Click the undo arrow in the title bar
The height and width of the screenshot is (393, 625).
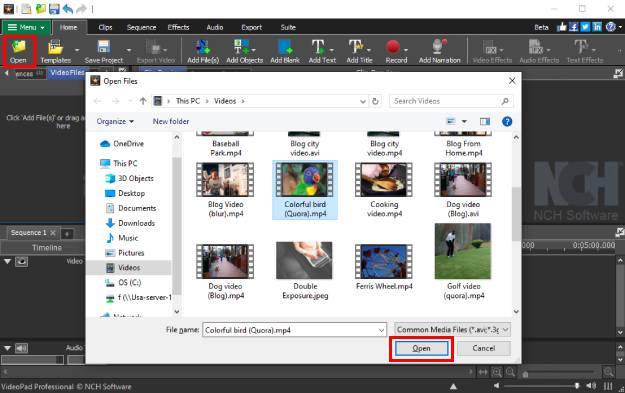tap(68, 8)
